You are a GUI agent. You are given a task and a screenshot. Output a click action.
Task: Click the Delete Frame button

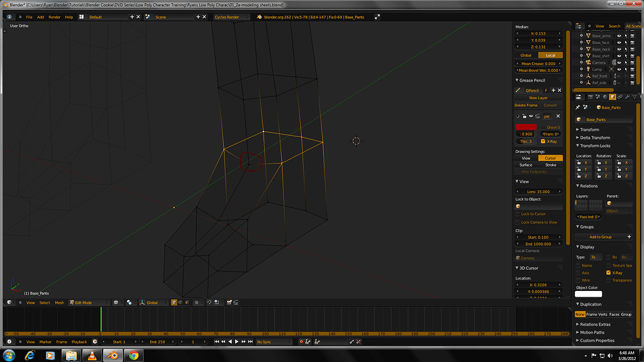tap(526, 105)
